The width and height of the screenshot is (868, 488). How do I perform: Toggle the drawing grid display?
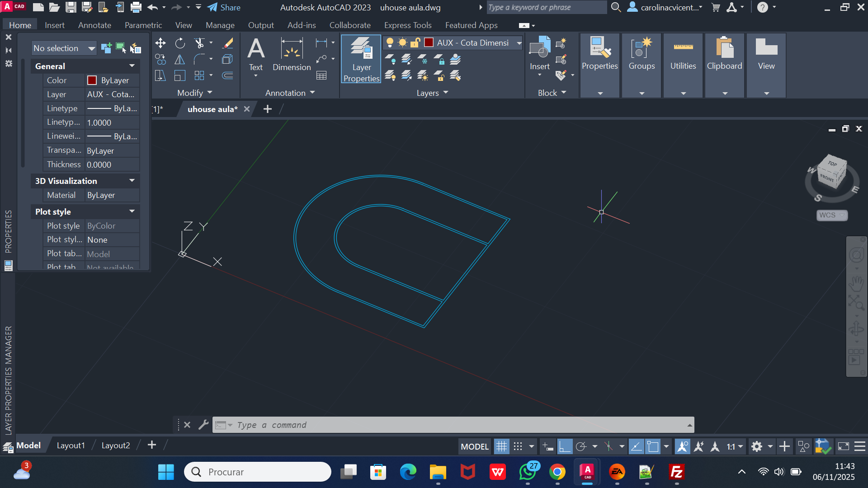[501, 447]
